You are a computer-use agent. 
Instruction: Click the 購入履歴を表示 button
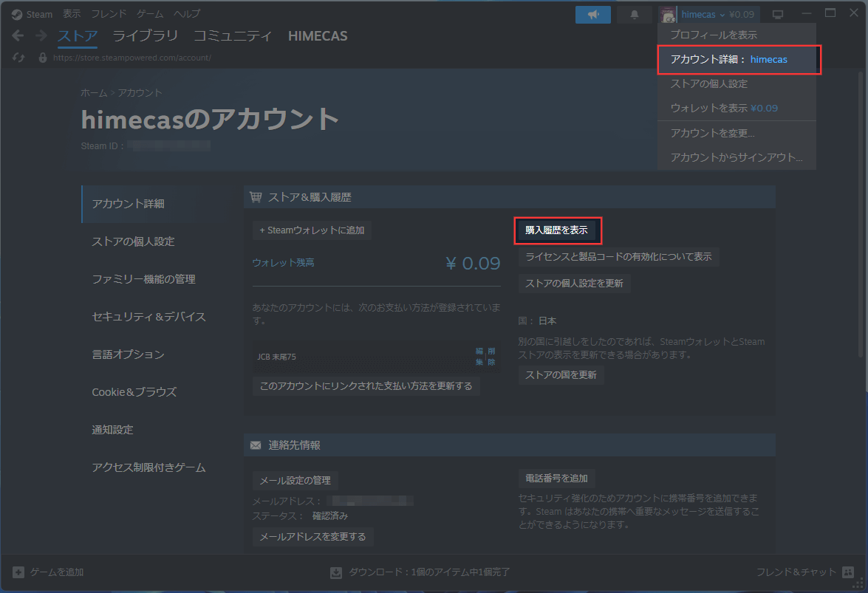557,230
